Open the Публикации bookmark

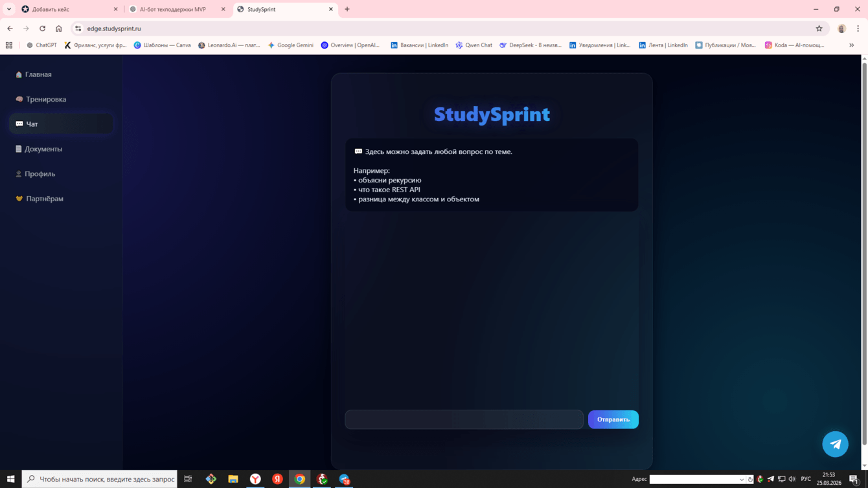click(x=725, y=45)
